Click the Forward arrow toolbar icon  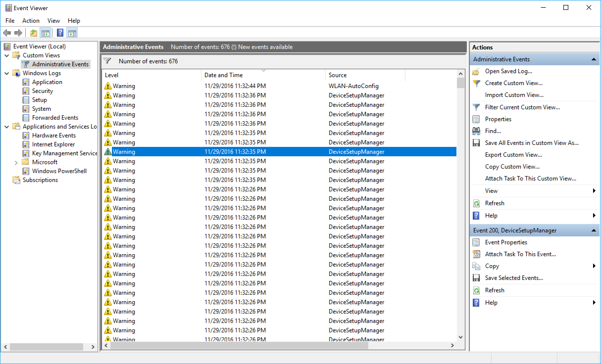(18, 33)
